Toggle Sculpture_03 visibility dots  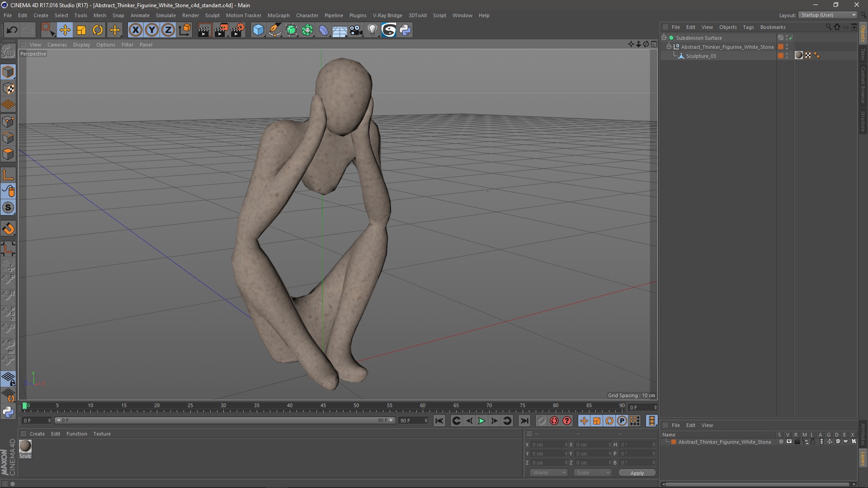point(787,56)
